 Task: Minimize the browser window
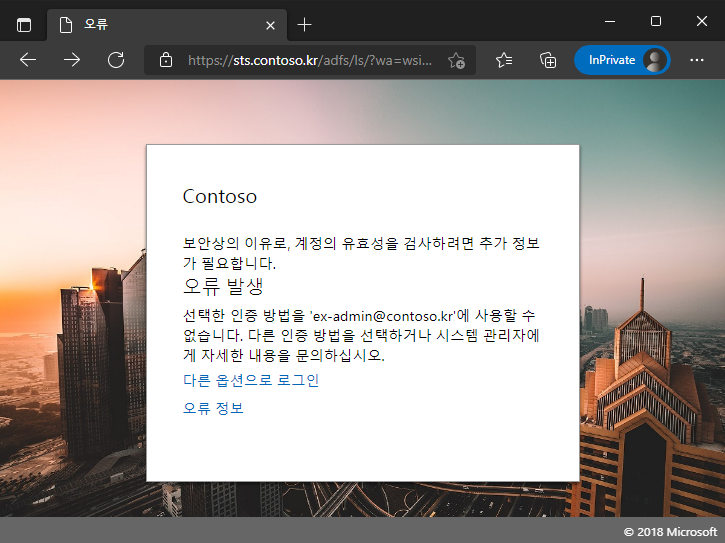610,21
